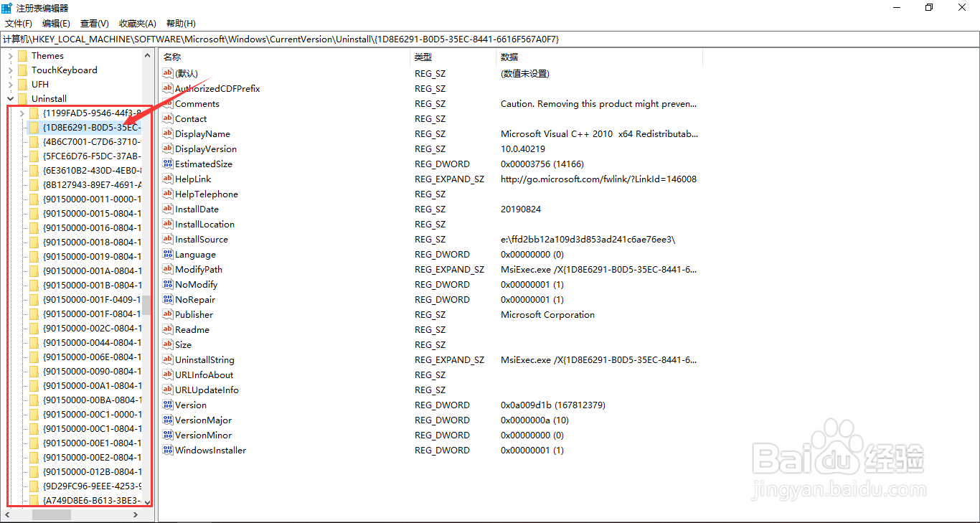980x523 pixels.
Task: Click the (默认) default value icon
Action: point(169,73)
